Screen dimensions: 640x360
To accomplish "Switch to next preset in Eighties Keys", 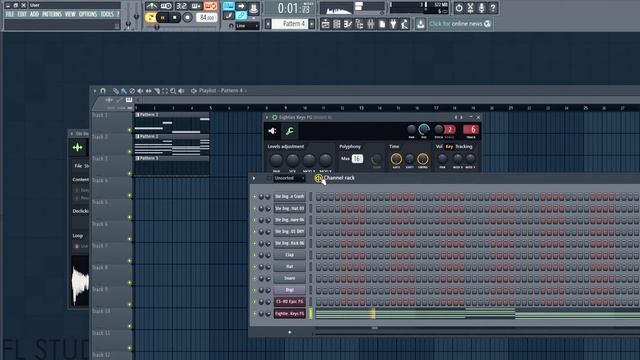I will [462, 118].
